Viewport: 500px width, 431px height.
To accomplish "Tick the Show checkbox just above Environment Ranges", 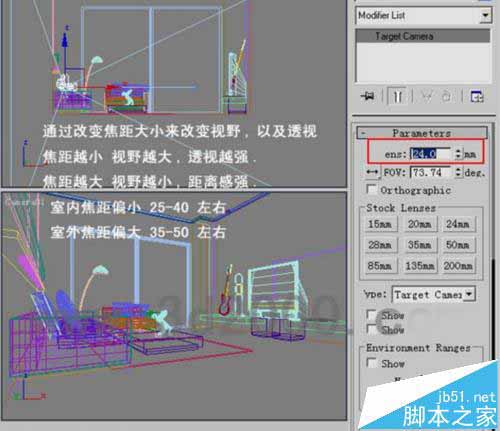I will (371, 329).
